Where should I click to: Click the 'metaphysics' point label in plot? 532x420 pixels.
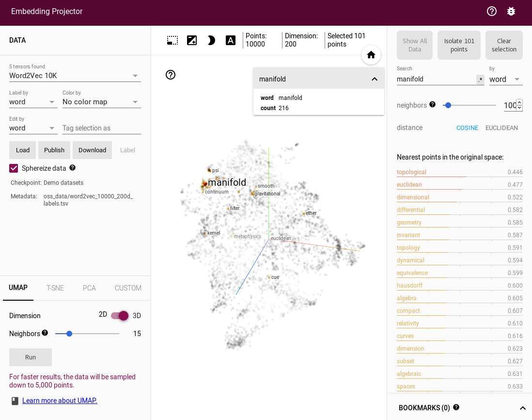pyautogui.click(x=247, y=236)
